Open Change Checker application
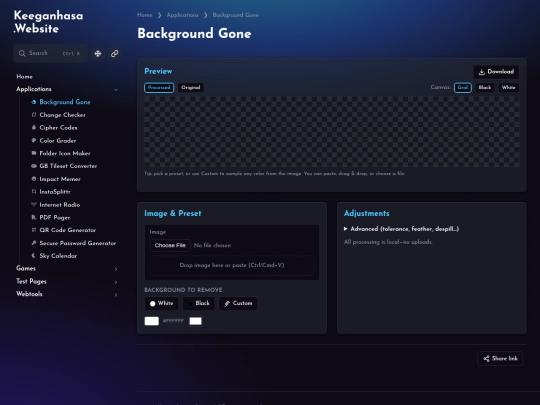Screen dimensions: 540x405 (62, 115)
